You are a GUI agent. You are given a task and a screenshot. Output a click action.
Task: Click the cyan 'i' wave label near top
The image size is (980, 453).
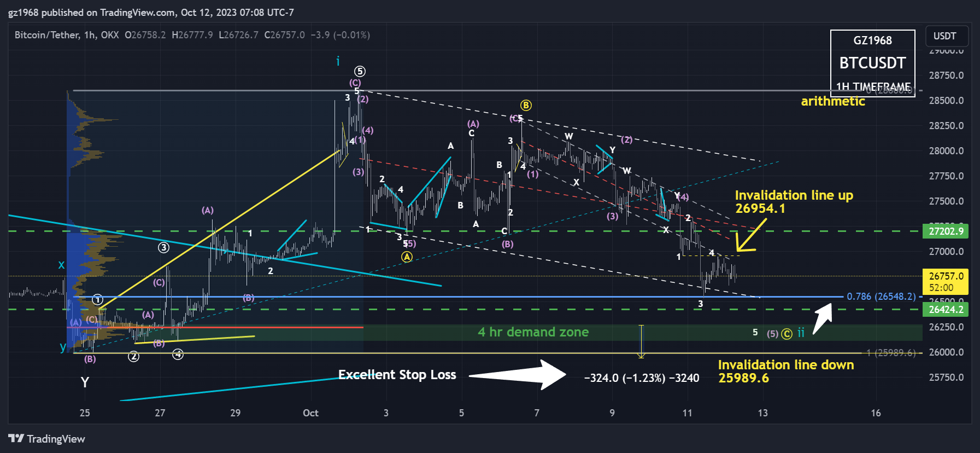[x=338, y=61]
